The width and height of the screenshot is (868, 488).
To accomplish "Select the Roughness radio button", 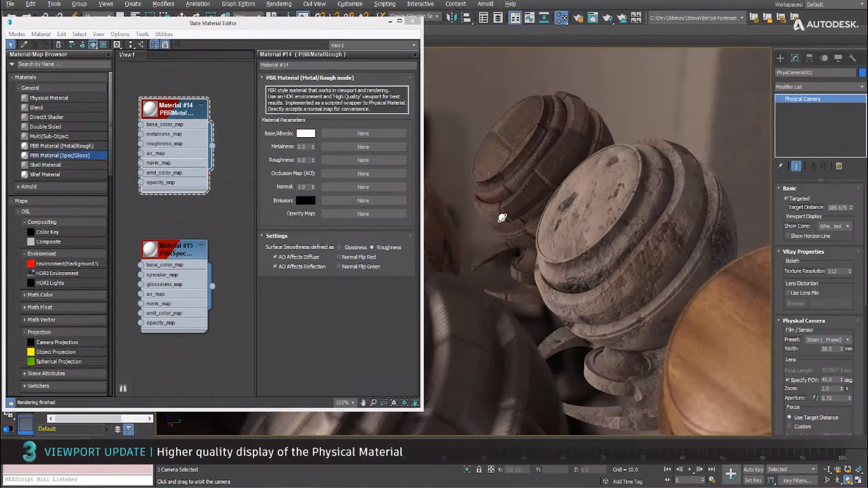I will 372,247.
